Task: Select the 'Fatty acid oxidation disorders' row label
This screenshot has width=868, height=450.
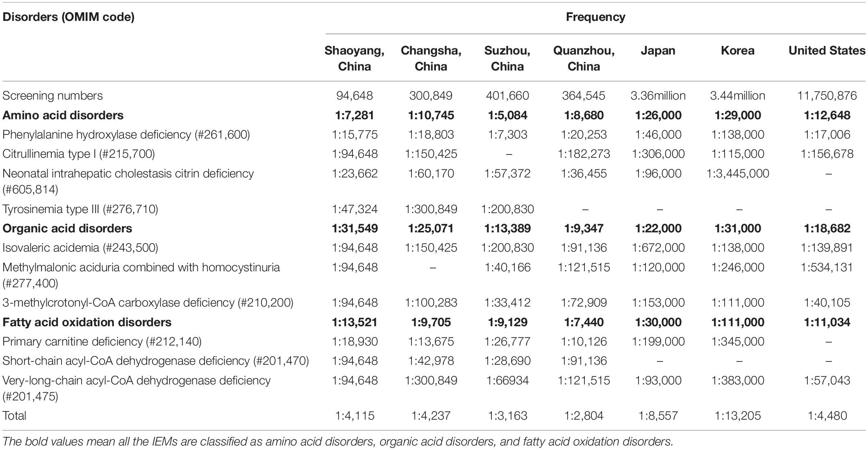Action: click(x=87, y=322)
